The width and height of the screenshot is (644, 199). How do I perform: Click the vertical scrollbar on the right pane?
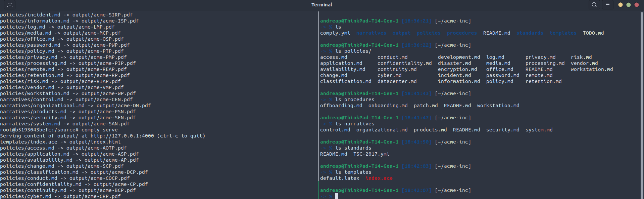point(642,101)
